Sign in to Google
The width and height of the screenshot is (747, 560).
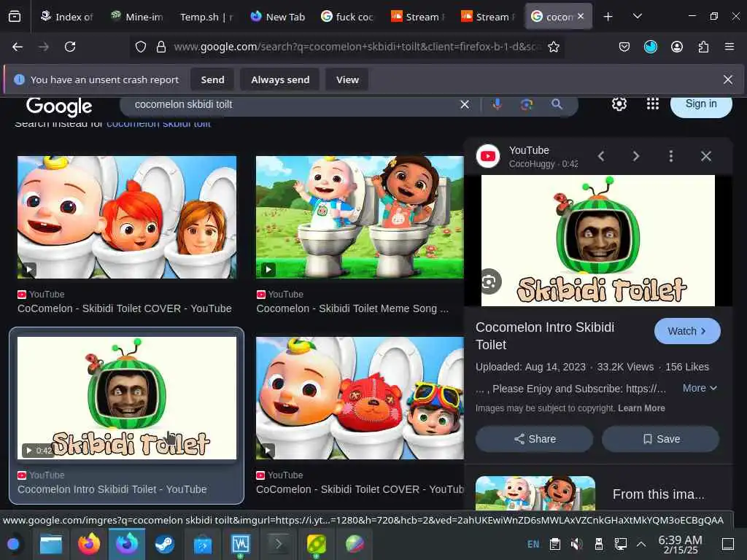click(701, 104)
